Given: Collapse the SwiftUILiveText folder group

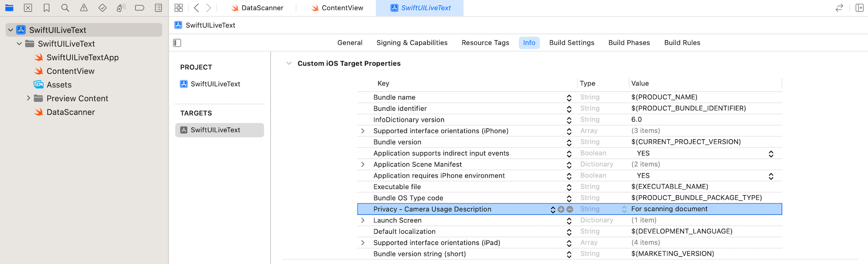Looking at the screenshot, I should (19, 44).
